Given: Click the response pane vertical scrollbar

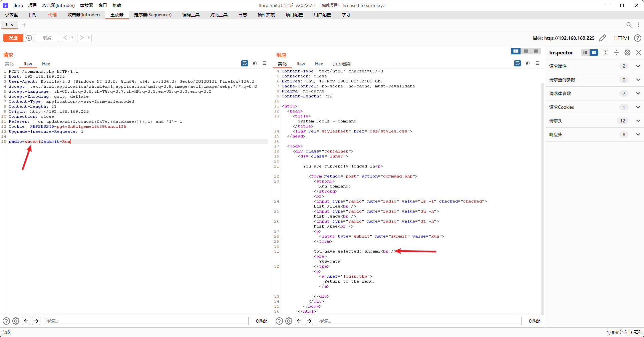Looking at the screenshot, I should 543,199.
